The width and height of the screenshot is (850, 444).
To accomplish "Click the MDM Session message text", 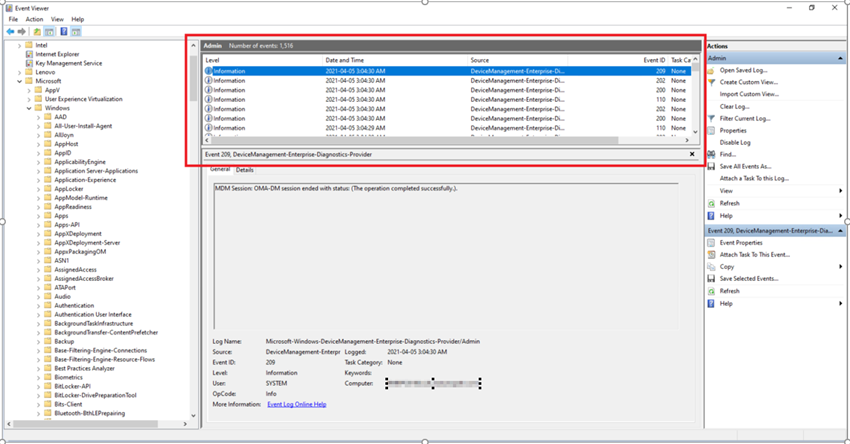I will pos(336,189).
